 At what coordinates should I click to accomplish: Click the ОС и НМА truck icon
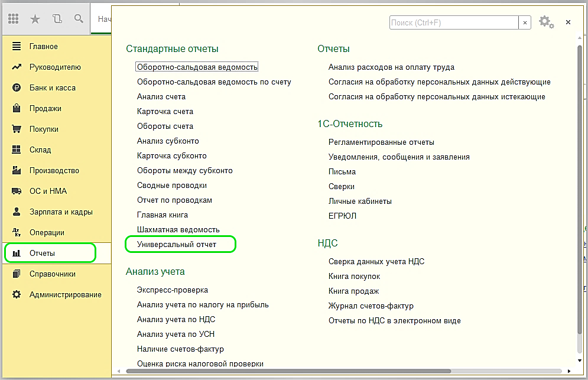tap(17, 191)
